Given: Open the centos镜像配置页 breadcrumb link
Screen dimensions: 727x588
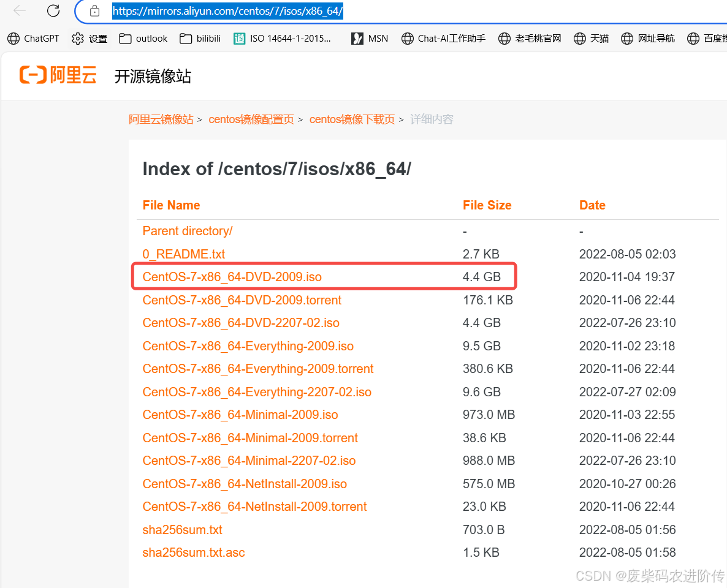Looking at the screenshot, I should [x=251, y=119].
